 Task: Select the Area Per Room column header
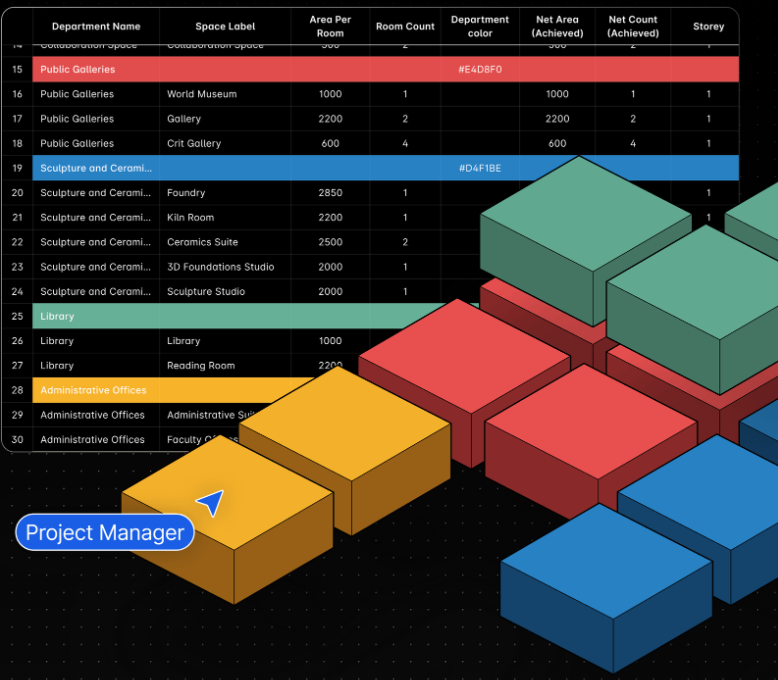[x=330, y=27]
